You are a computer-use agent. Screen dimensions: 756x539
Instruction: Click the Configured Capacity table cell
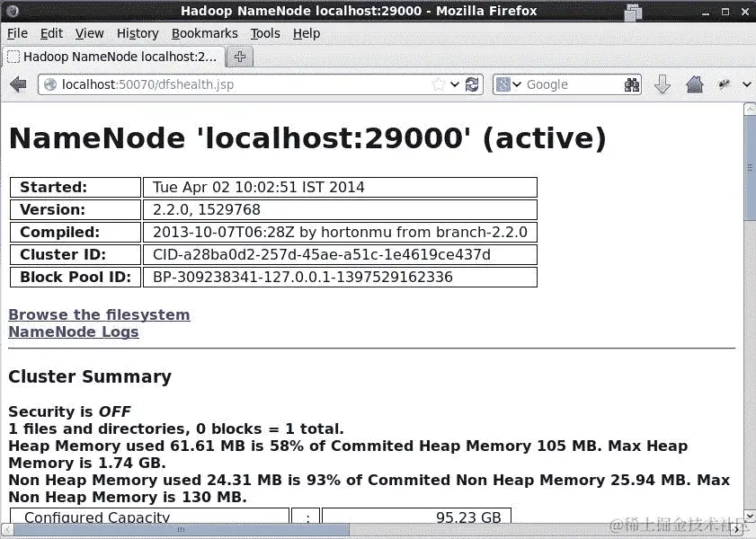coord(149,517)
